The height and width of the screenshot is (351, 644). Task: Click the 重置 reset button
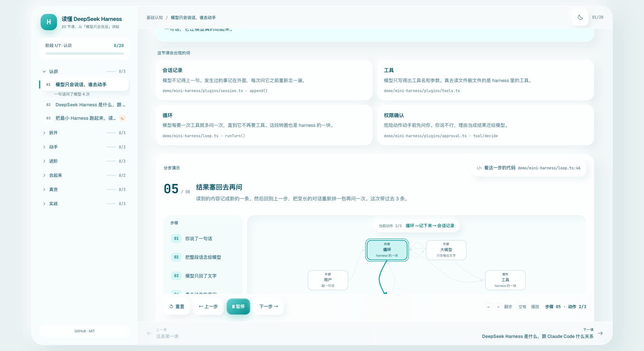pyautogui.click(x=177, y=307)
